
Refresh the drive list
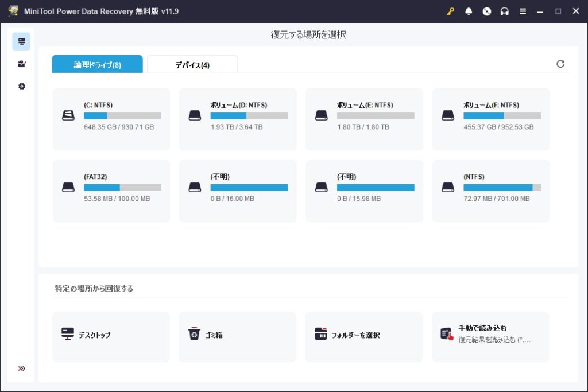560,64
